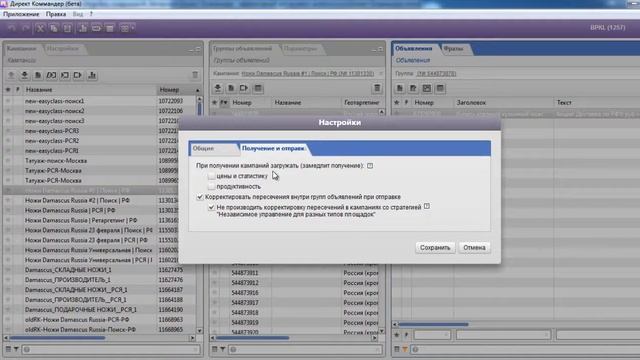Click the document icon in ad groups panel toolbar
640x360 pixels.
(x=231, y=88)
